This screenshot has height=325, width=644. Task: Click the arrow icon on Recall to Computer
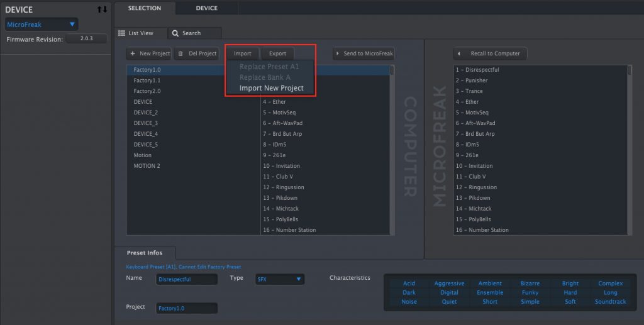pyautogui.click(x=459, y=54)
